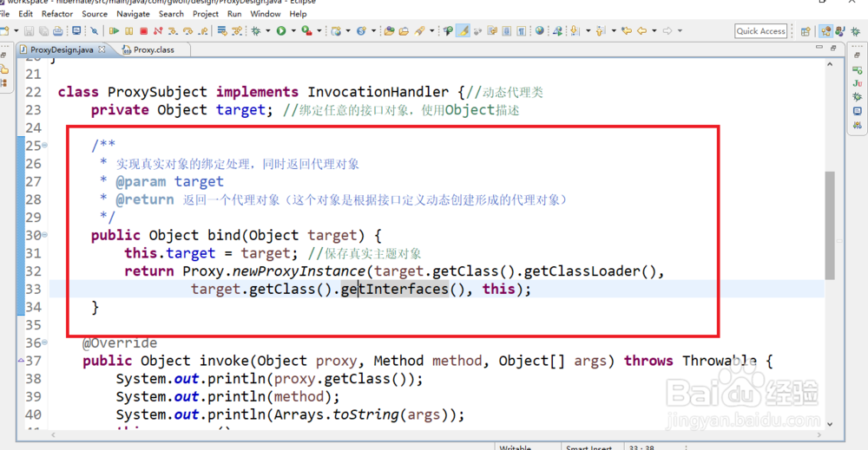Click the horizontal scroll-right arrow

[819, 435]
